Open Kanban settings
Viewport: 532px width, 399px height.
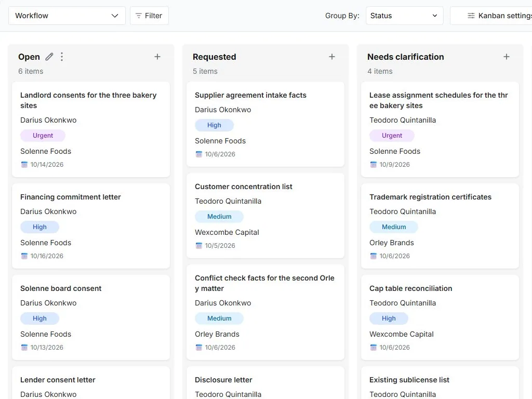(x=491, y=16)
